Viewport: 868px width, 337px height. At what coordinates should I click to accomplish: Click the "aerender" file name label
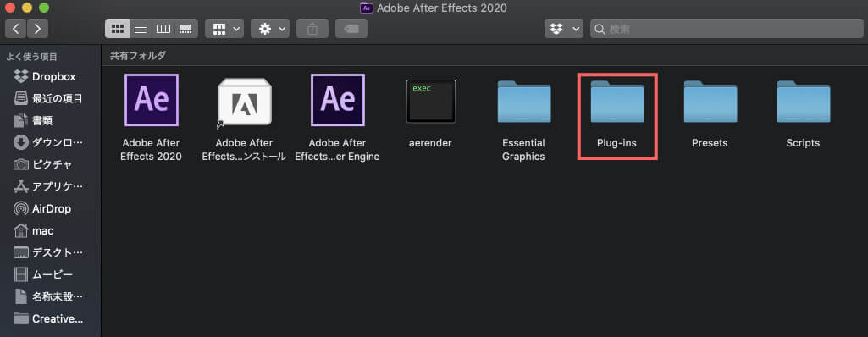tap(431, 143)
